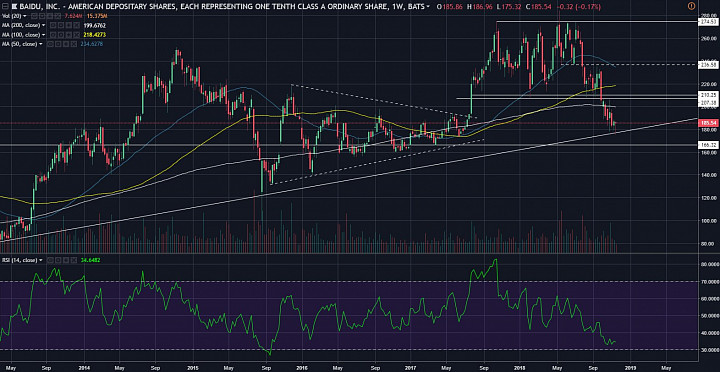Hide MA (200, close) using its eye icon
The height and width of the screenshot is (372, 720).
point(53,25)
